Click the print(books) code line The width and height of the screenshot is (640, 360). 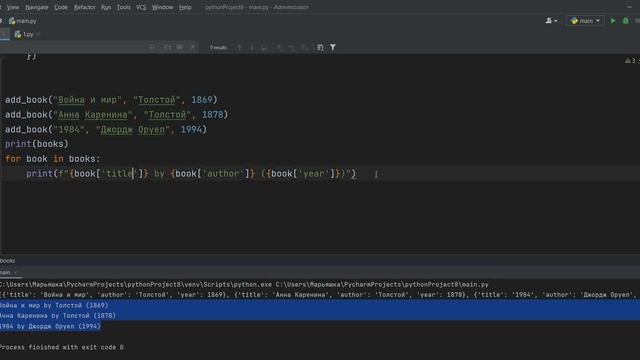[x=37, y=144]
